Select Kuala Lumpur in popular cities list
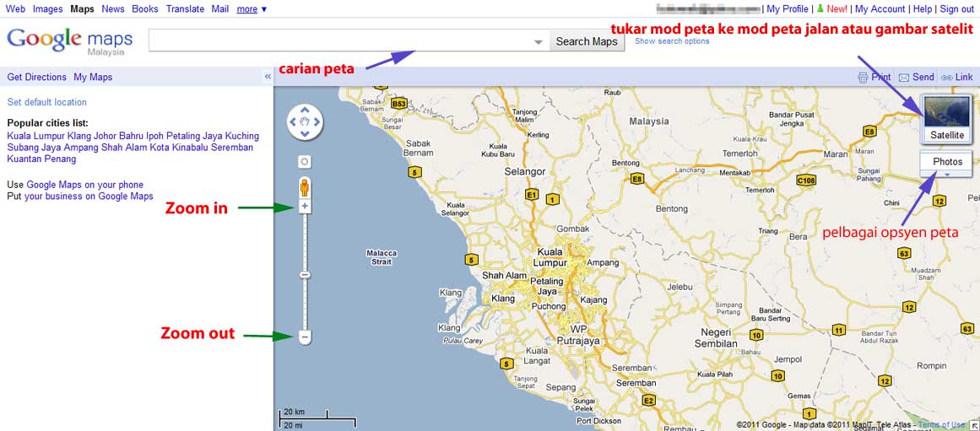980x431 pixels. (x=37, y=136)
